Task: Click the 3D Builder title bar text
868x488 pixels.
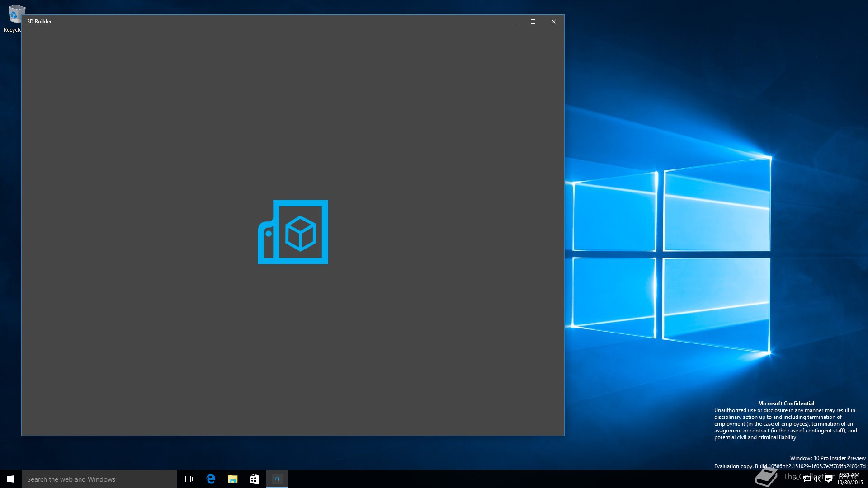Action: [x=39, y=22]
